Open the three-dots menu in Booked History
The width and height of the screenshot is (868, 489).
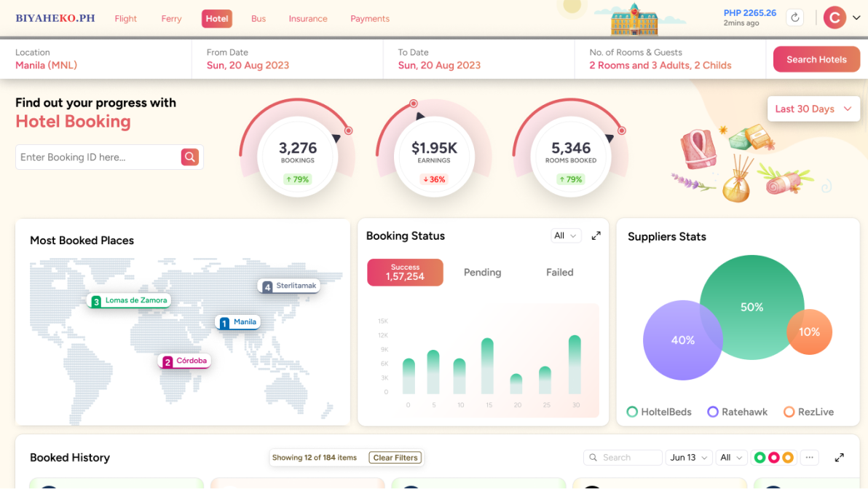(809, 458)
